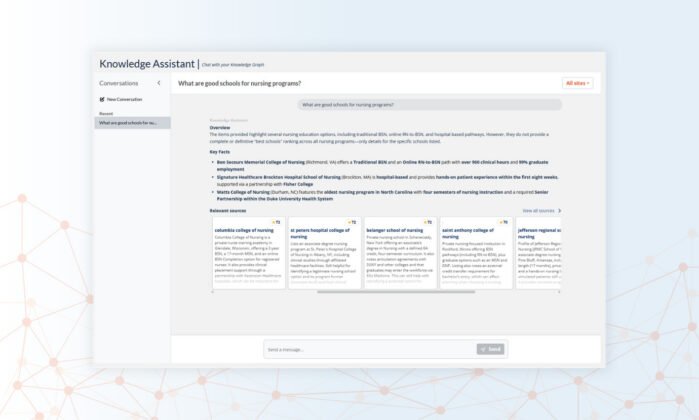Click View all sources link
Screen dimensions: 699x420
pos(538,210)
